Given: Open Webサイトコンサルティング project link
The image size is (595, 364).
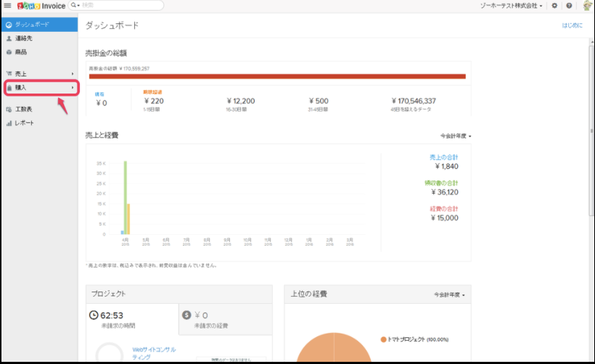Looking at the screenshot, I should 154,353.
